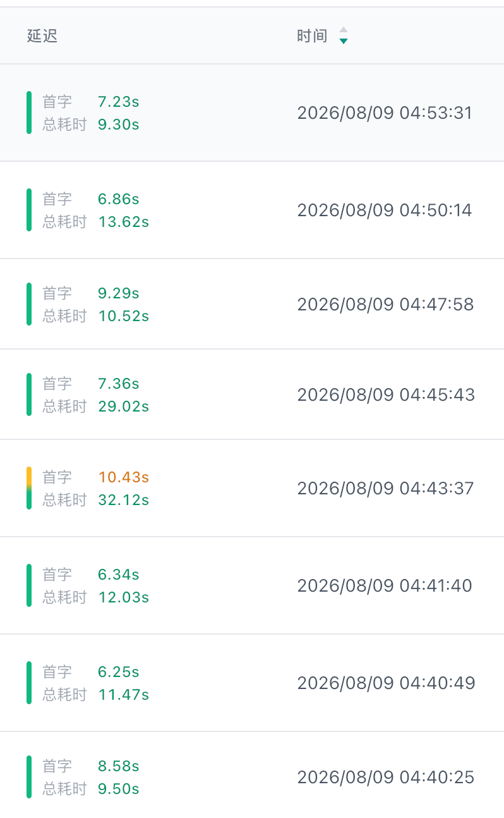This screenshot has width=504, height=818.
Task: Click the 延迟 column header
Action: pos(42,35)
